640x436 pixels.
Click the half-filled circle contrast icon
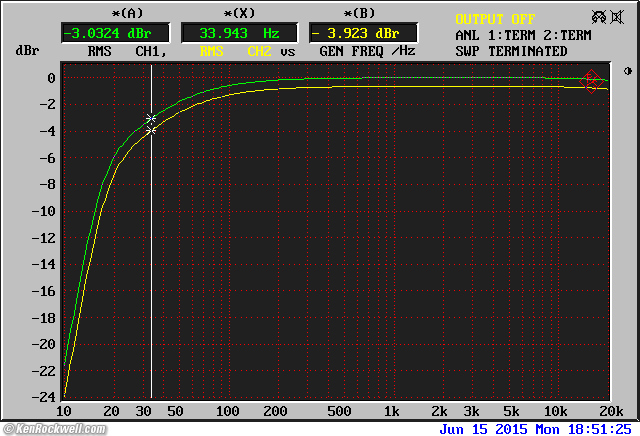click(x=628, y=71)
